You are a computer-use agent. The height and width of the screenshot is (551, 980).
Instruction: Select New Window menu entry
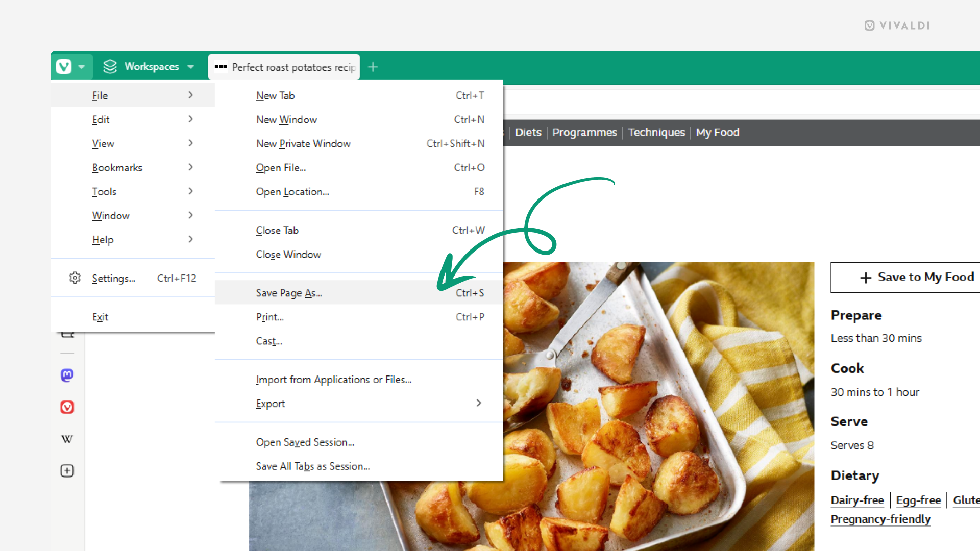[x=359, y=119]
